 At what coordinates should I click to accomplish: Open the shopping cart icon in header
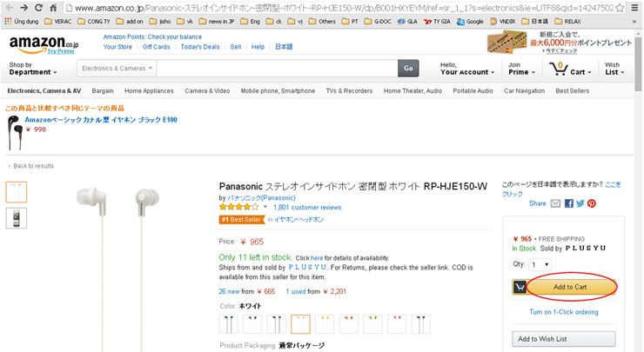[567, 69]
